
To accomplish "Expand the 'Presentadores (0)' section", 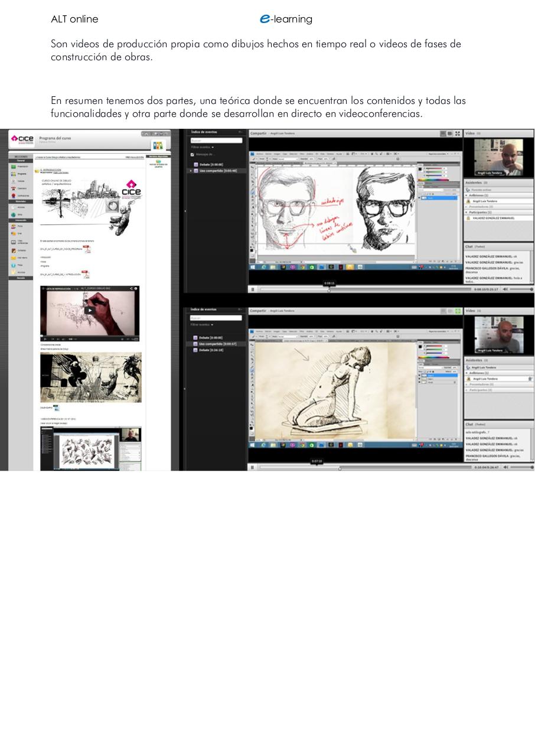I will pyautogui.click(x=474, y=207).
